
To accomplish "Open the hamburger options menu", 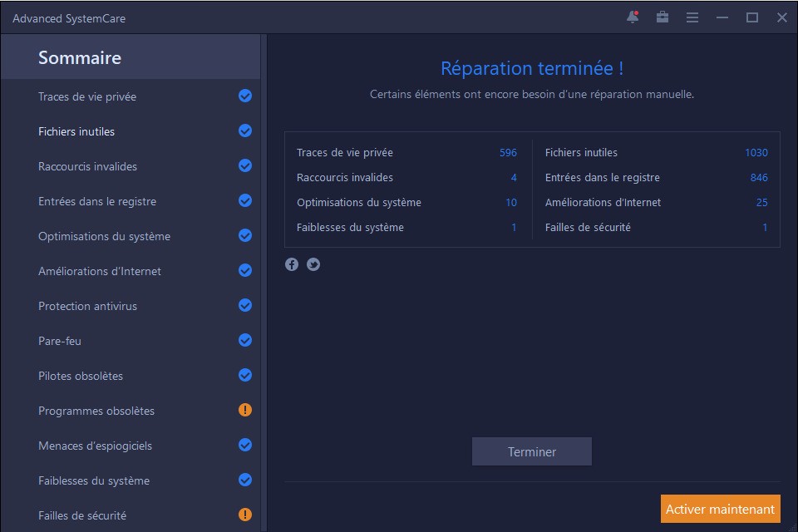I will pos(692,17).
